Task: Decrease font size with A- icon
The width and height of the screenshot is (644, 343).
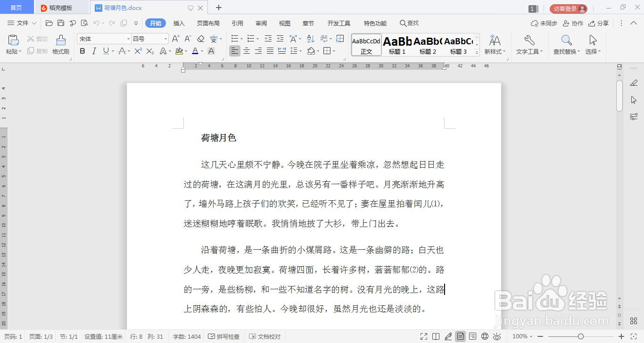Action: click(188, 39)
